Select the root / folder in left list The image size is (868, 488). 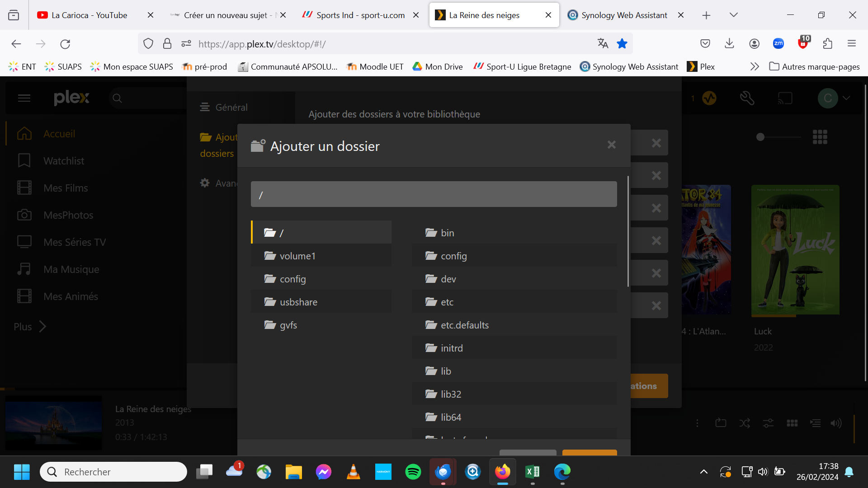[321, 232]
